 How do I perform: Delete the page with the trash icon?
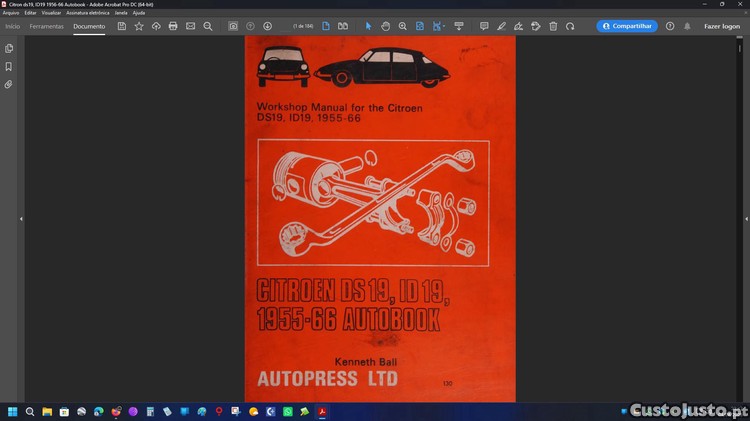pos(553,26)
